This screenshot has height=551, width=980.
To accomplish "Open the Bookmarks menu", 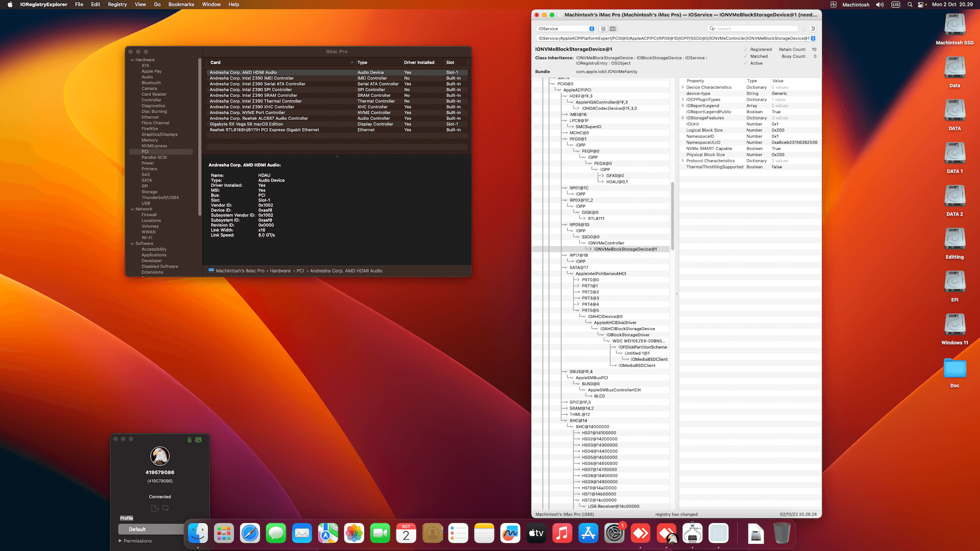I will tap(181, 5).
